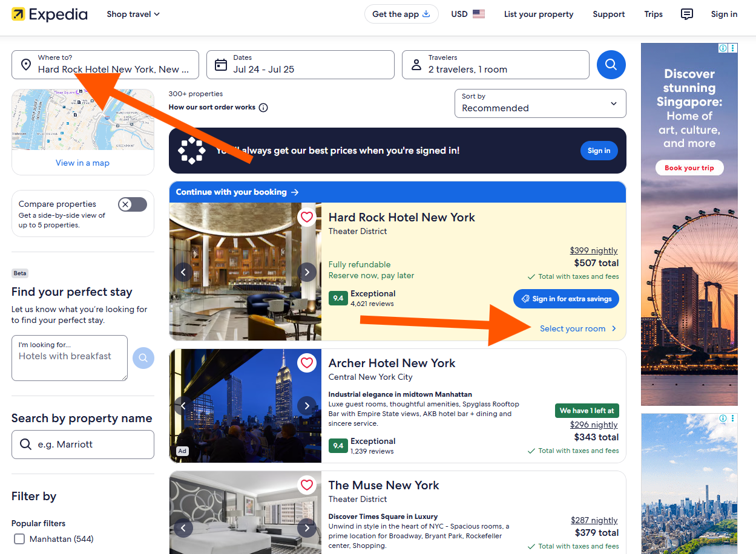
Task: Click the blue search magnifier button
Action: [611, 65]
